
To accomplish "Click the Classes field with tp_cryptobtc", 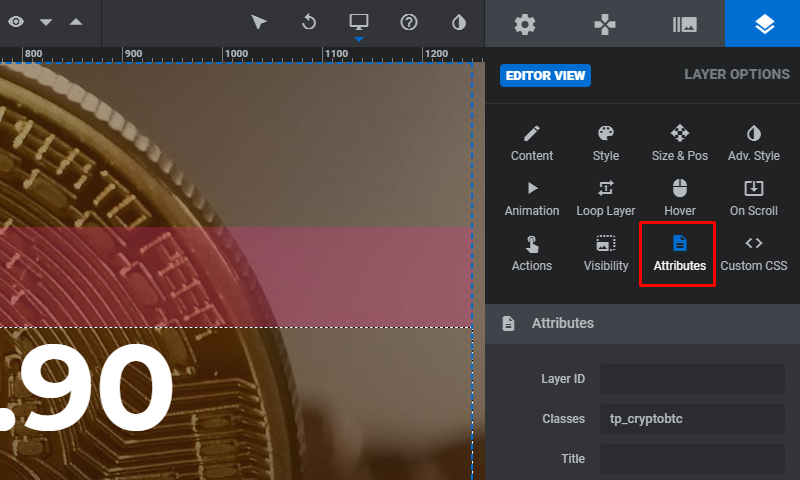I will (x=692, y=419).
